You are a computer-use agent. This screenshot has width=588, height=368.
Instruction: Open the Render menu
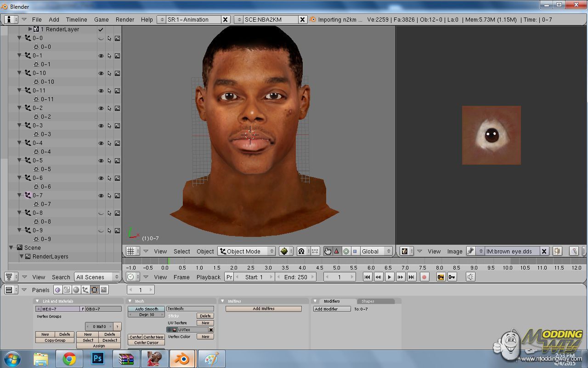(x=125, y=19)
